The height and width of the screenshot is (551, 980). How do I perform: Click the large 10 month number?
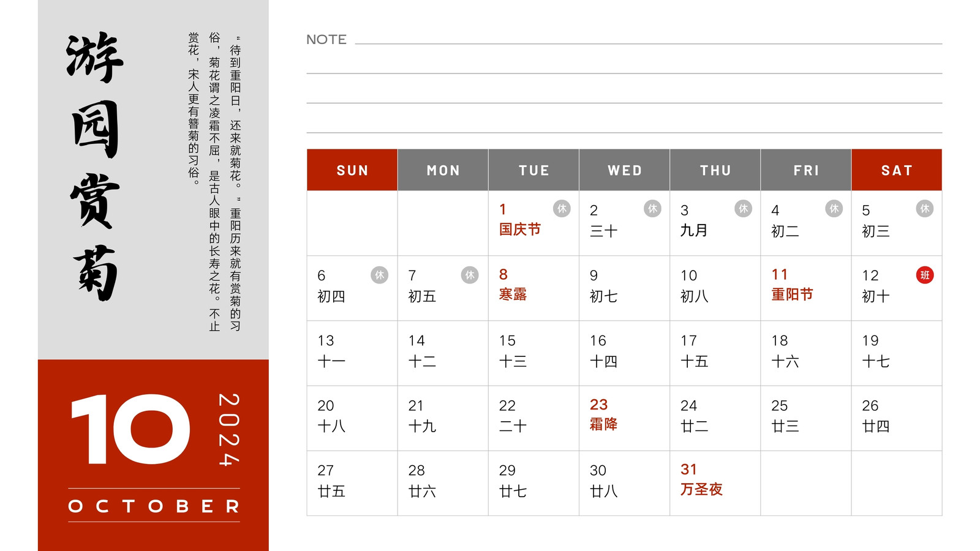[x=131, y=429]
